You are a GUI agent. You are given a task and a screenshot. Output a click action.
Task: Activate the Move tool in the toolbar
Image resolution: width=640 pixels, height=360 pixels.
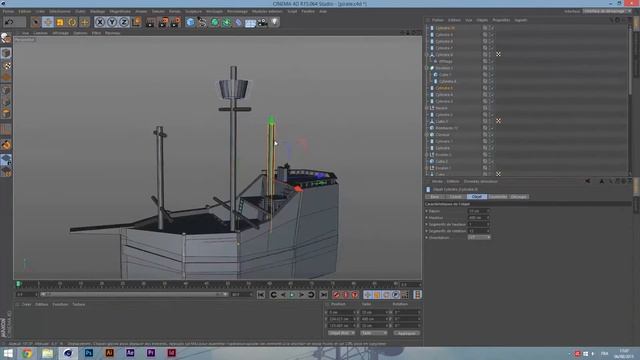[48, 22]
